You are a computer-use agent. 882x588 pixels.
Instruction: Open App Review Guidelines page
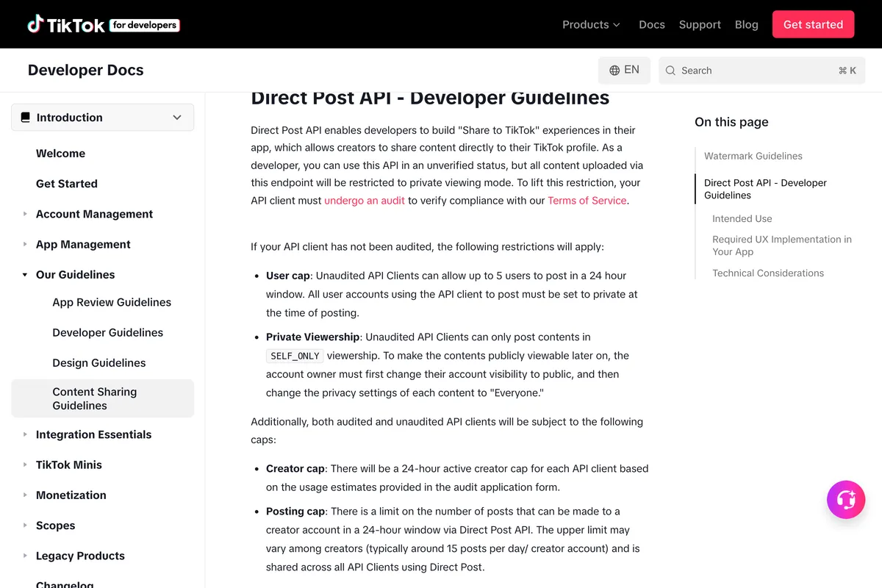point(112,302)
